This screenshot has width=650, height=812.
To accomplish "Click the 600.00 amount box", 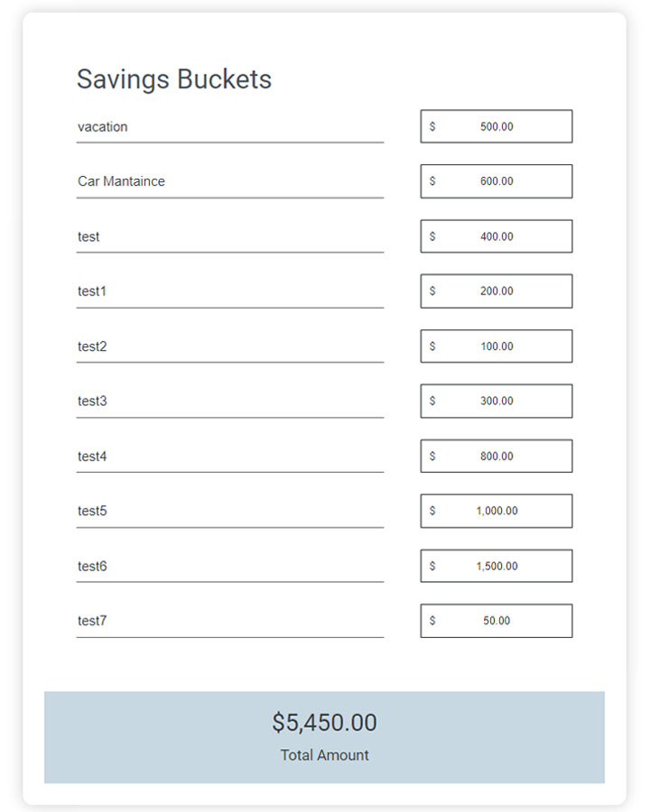I will tap(497, 181).
